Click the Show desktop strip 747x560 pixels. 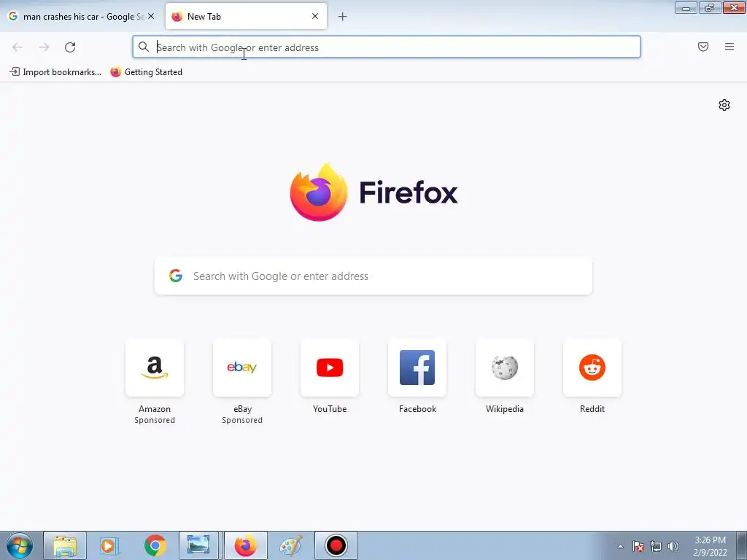(742, 545)
